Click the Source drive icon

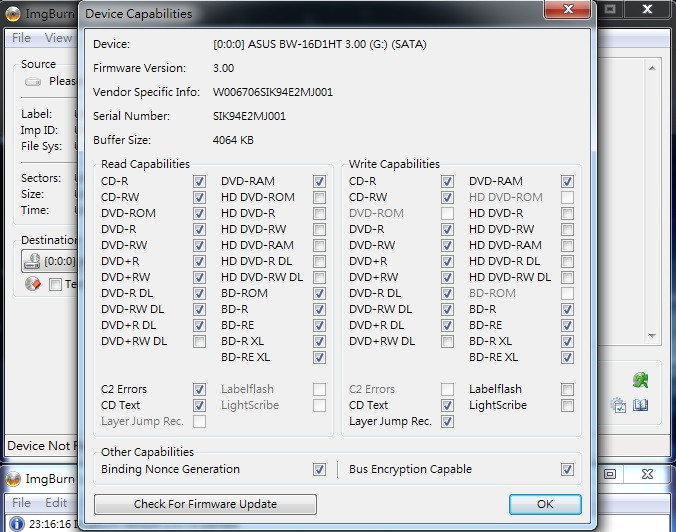pos(34,81)
